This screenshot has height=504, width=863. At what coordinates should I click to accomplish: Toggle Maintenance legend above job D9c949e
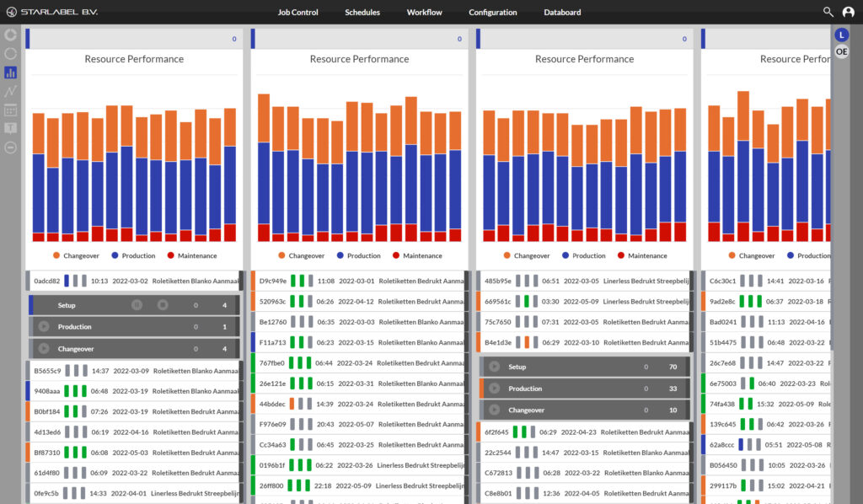[x=417, y=256]
